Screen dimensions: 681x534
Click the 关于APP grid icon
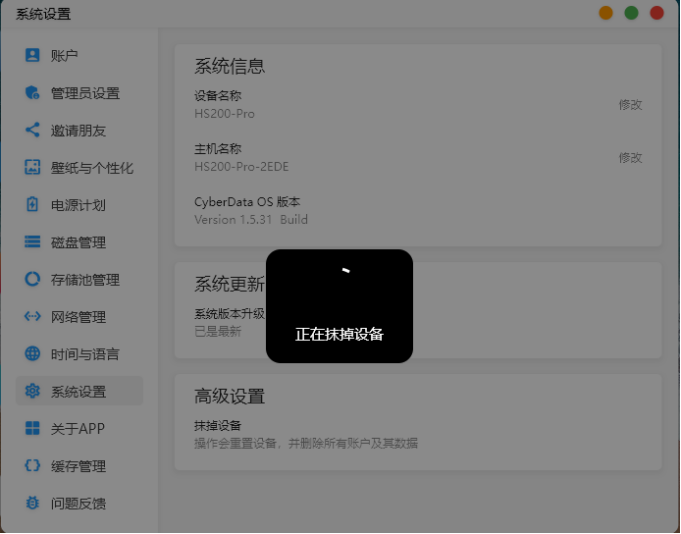click(x=33, y=428)
